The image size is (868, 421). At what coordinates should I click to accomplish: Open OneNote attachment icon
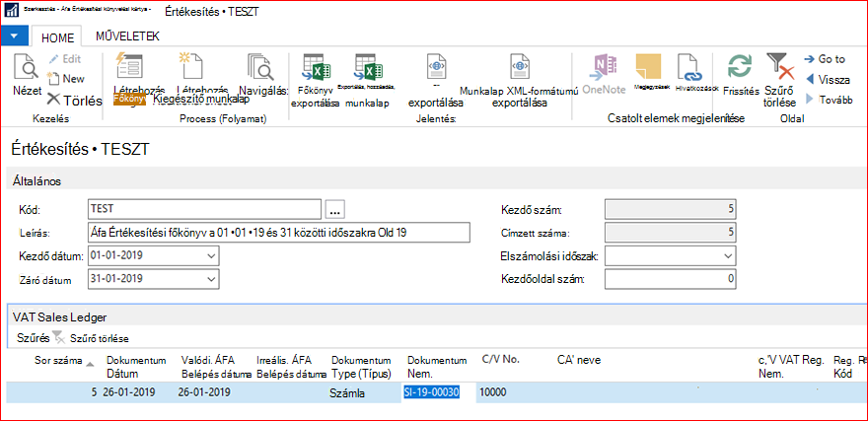click(x=604, y=68)
